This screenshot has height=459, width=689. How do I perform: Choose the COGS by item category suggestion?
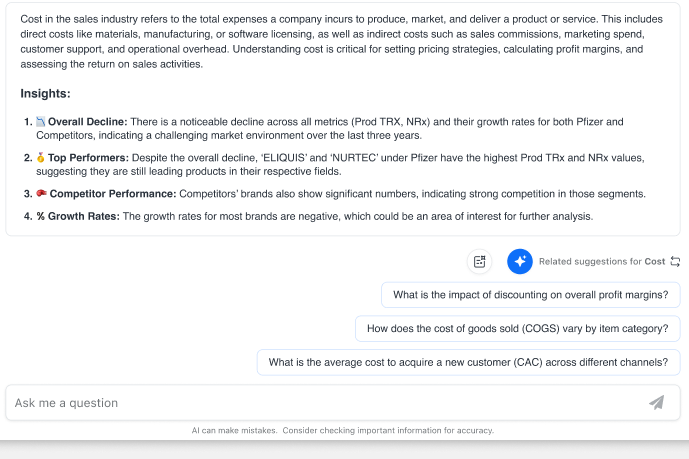pos(519,328)
